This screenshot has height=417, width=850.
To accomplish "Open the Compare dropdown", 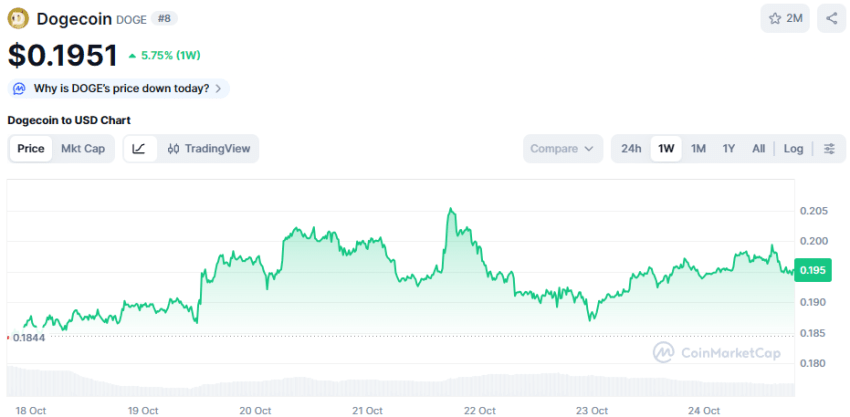I will click(x=563, y=149).
